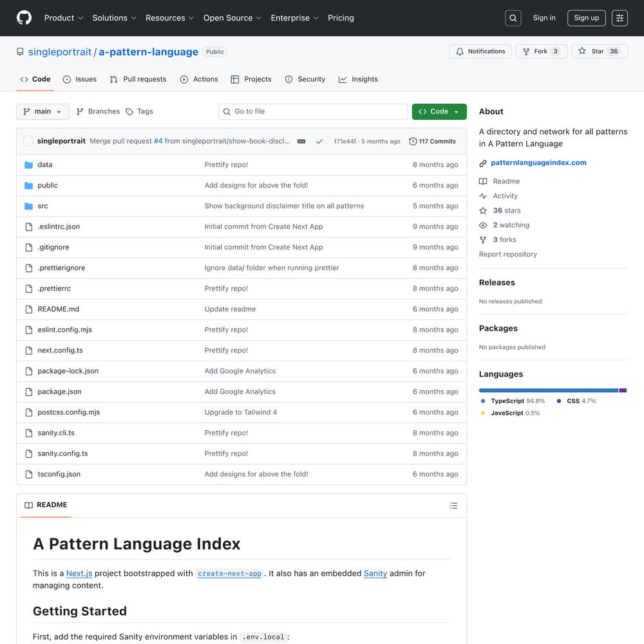644x644 pixels.
Task: Click the green check commit status icon
Action: click(319, 142)
